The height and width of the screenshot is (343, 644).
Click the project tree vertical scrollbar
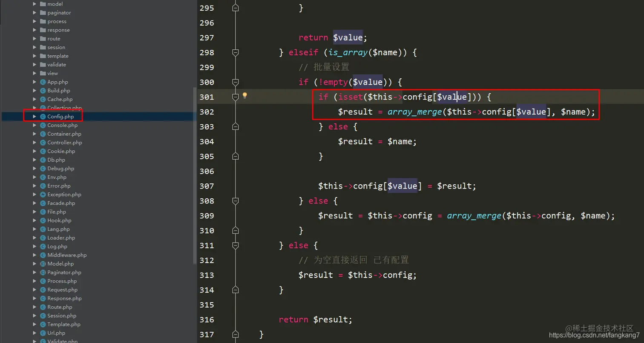point(195,175)
